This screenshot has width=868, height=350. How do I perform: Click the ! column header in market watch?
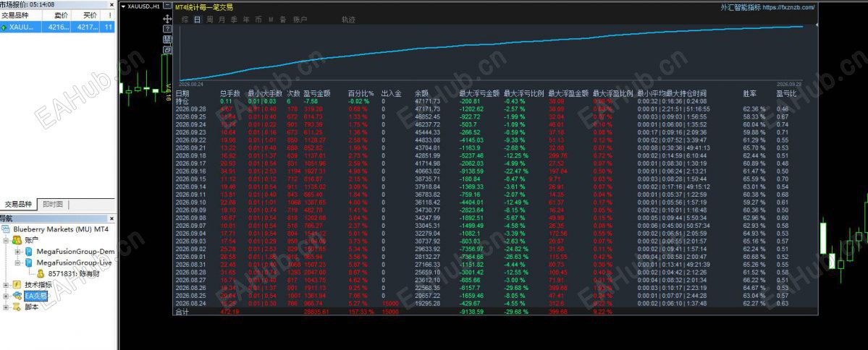point(109,15)
